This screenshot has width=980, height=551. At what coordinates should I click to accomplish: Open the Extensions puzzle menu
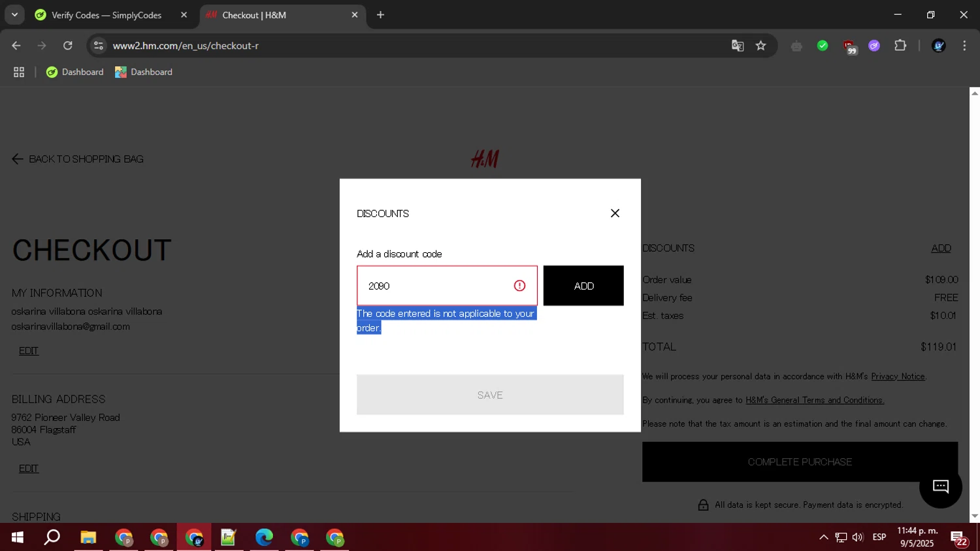point(900,46)
